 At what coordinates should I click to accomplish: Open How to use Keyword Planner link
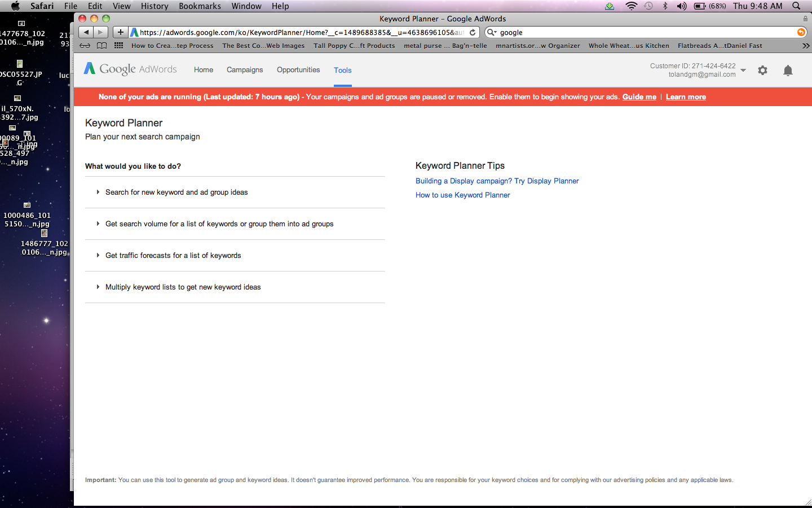pyautogui.click(x=463, y=195)
